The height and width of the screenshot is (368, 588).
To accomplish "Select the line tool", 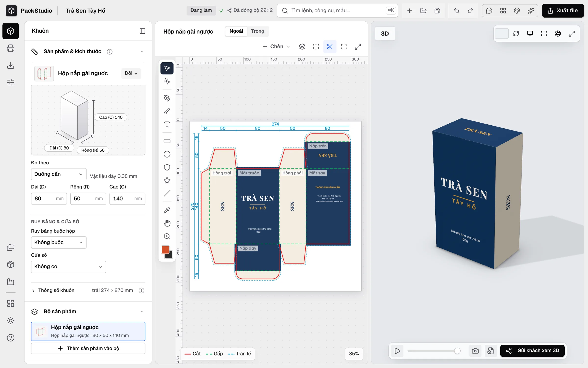I will point(167,194).
